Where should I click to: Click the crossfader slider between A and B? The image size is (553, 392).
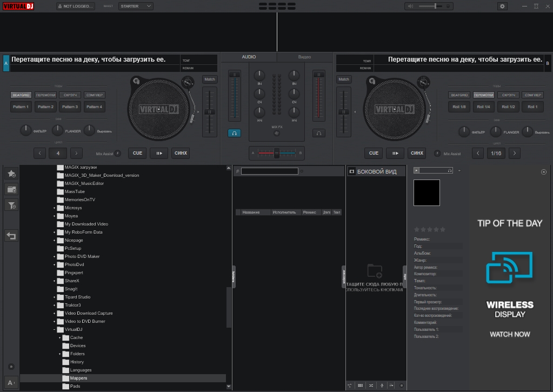pyautogui.click(x=277, y=154)
